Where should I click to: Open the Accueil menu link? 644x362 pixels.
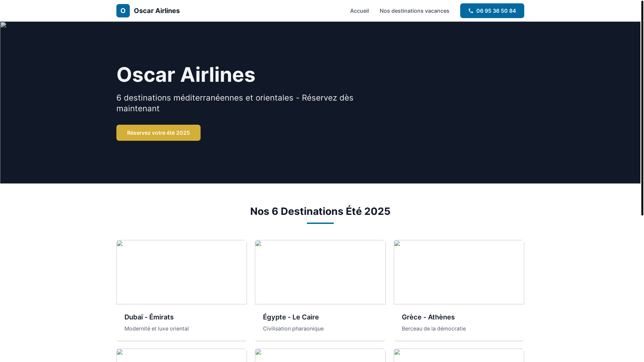(359, 11)
